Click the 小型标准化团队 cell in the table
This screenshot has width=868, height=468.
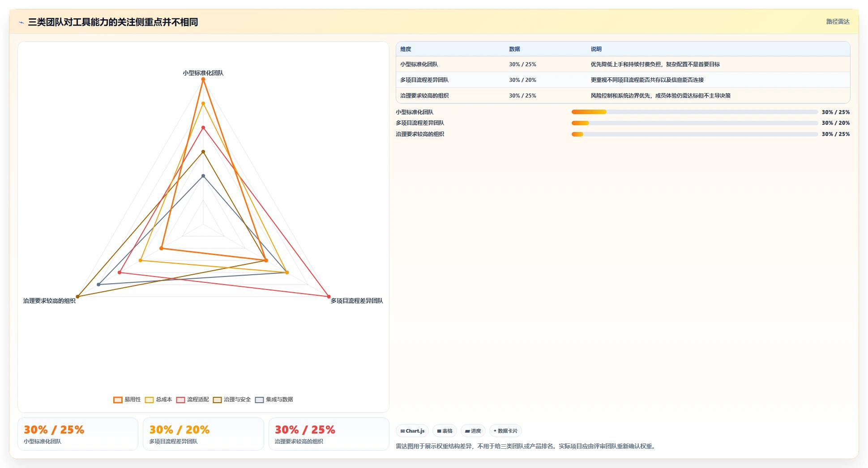[x=419, y=64]
